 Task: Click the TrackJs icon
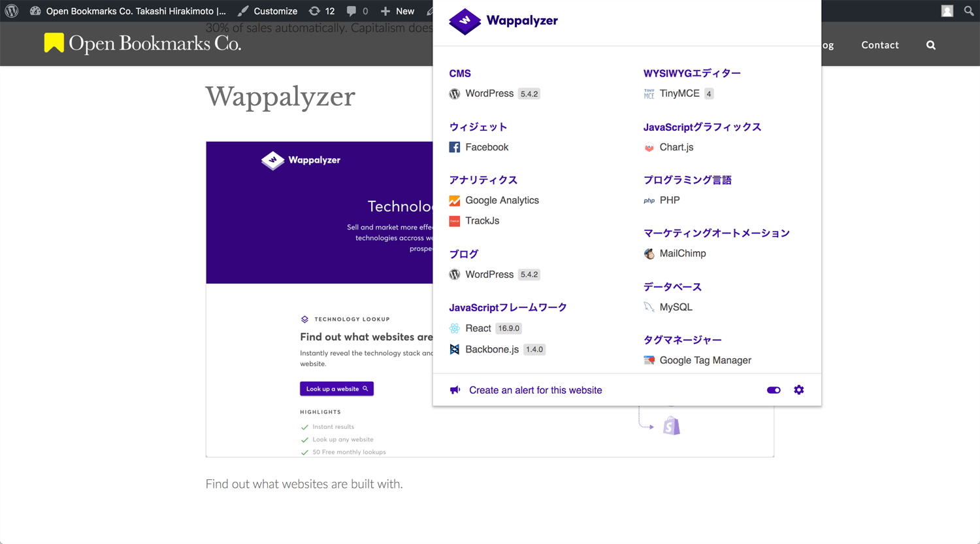[x=455, y=221]
